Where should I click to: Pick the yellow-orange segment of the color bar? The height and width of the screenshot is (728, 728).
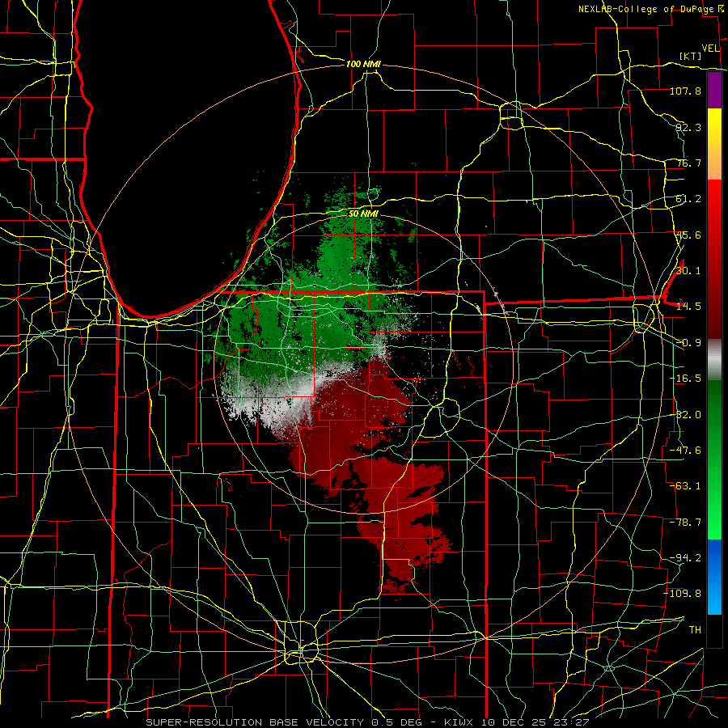714,144
